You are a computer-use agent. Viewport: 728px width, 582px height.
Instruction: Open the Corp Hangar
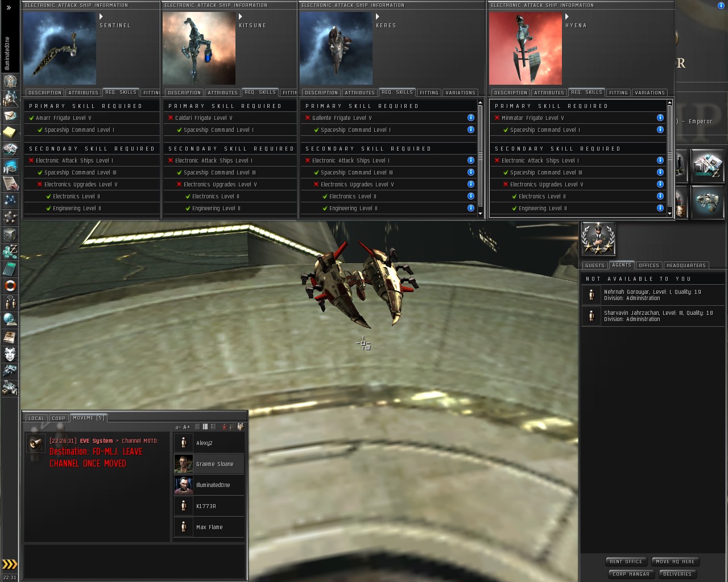[631, 574]
